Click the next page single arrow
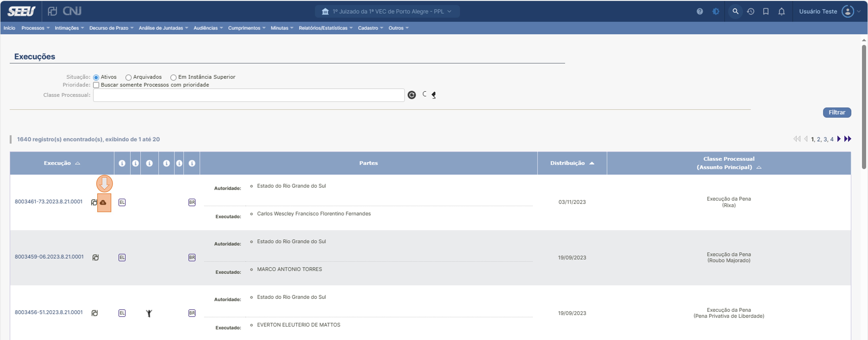The width and height of the screenshot is (868, 340). pos(839,139)
